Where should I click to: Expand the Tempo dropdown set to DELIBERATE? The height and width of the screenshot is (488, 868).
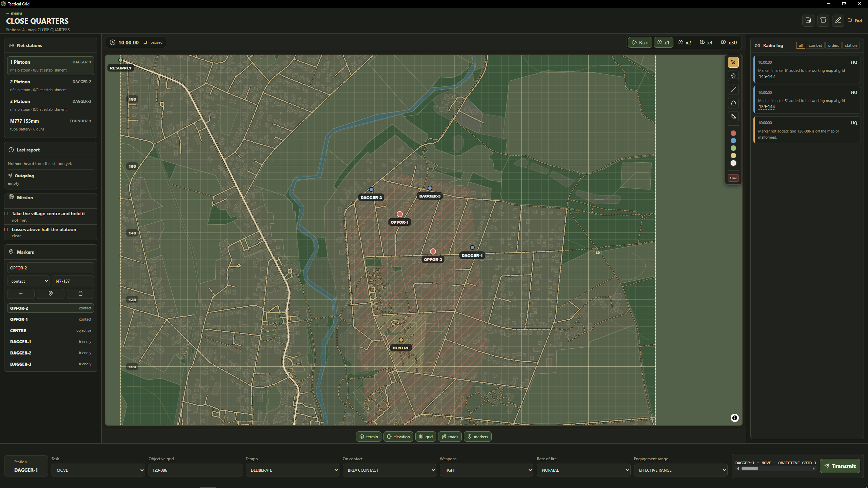[292, 470]
